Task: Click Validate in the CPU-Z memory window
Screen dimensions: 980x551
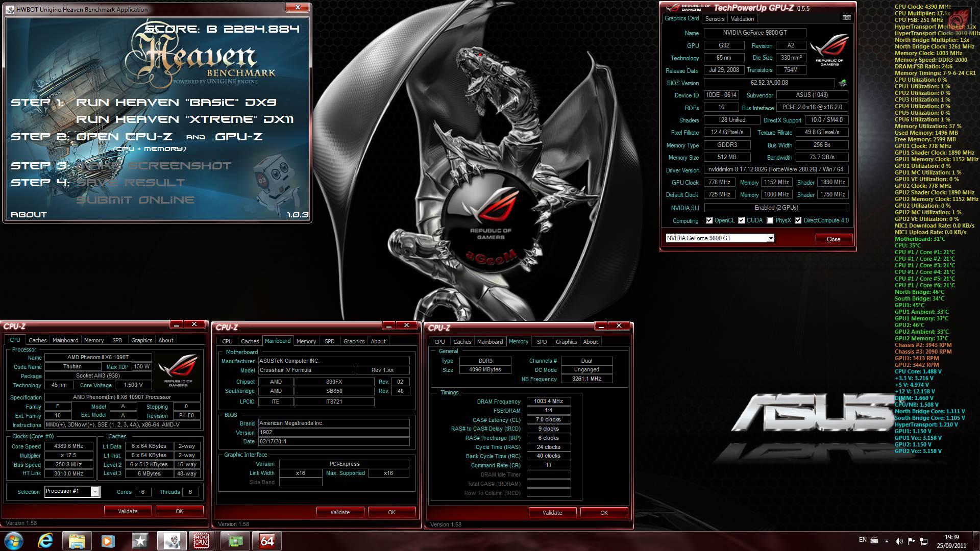Action: [552, 513]
